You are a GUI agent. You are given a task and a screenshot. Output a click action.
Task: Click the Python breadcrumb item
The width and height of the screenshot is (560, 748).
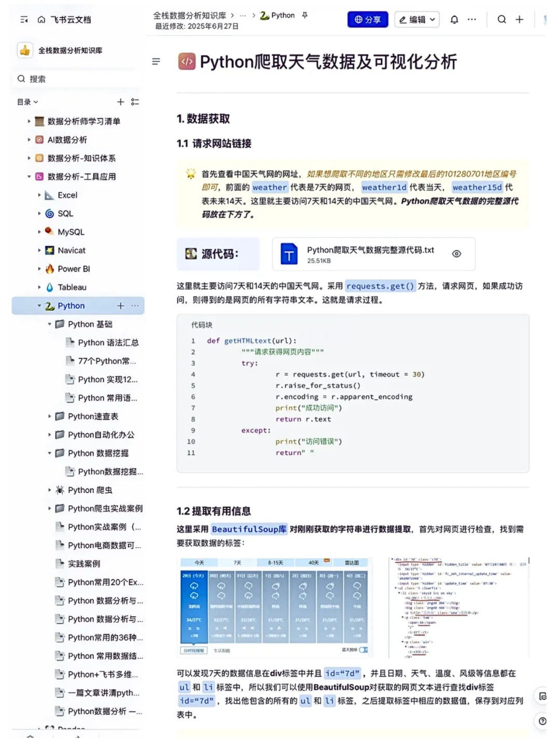pos(277,16)
